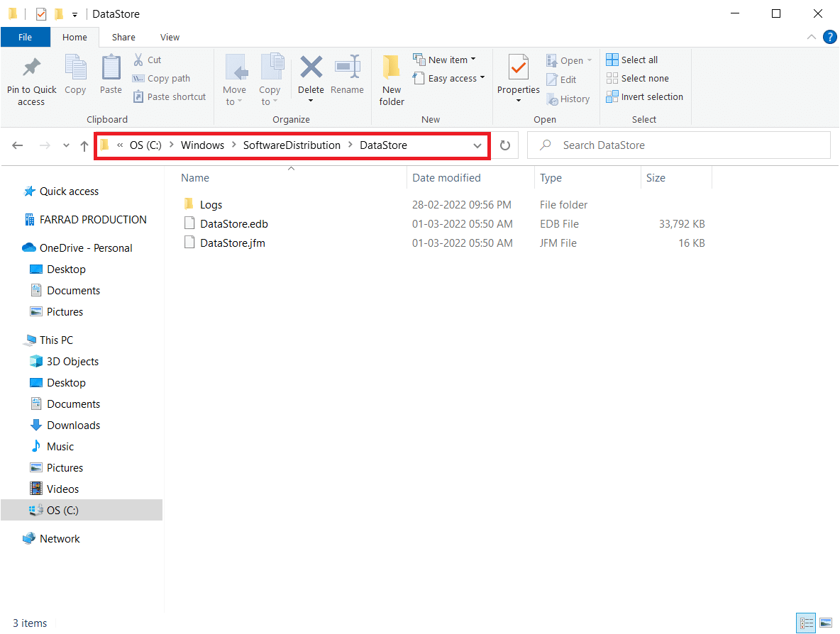The height and width of the screenshot is (634, 840).
Task: Select OneDrive - Personal in sidebar
Action: [86, 248]
